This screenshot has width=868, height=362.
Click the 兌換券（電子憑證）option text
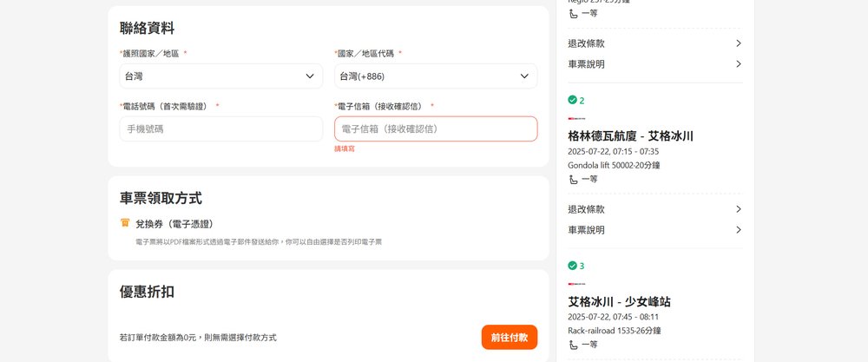click(174, 224)
